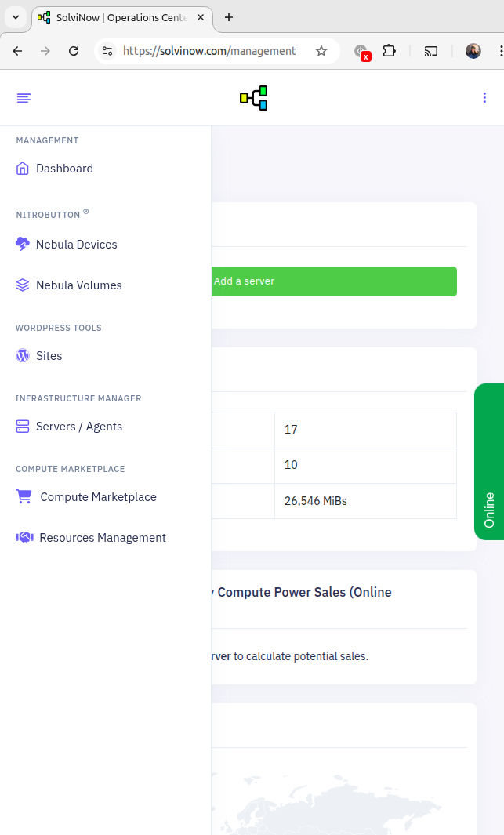
Task: Select the Dashboard home icon
Action: 21,168
